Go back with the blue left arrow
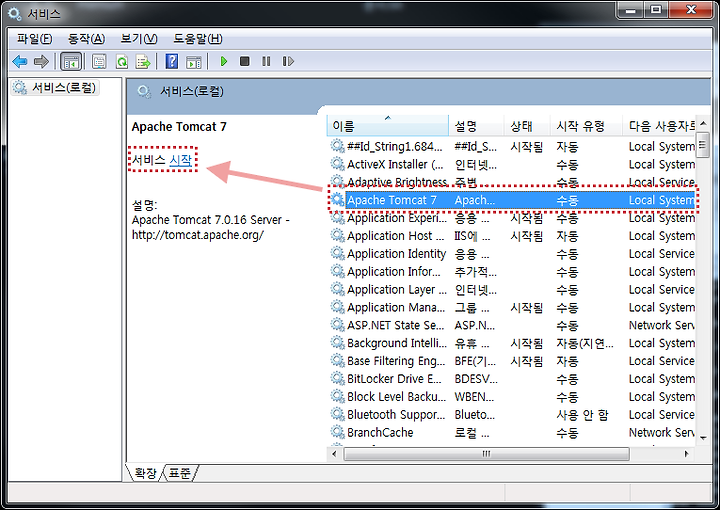This screenshot has width=720, height=510. click(20, 61)
